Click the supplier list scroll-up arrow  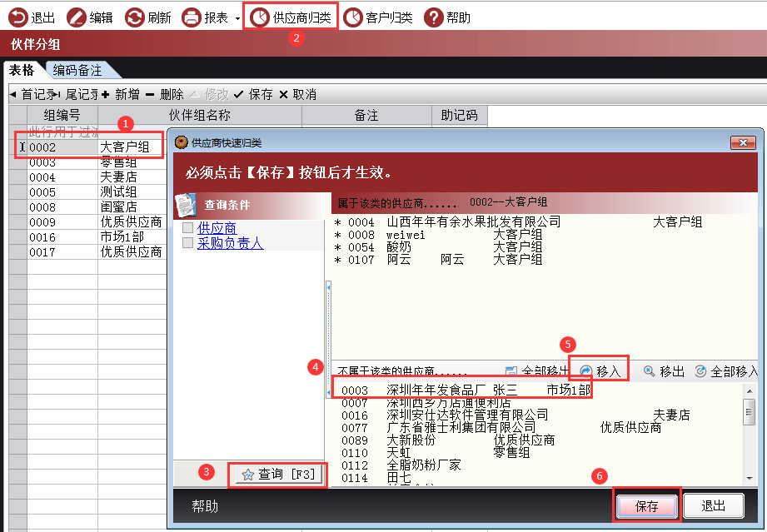point(750,390)
